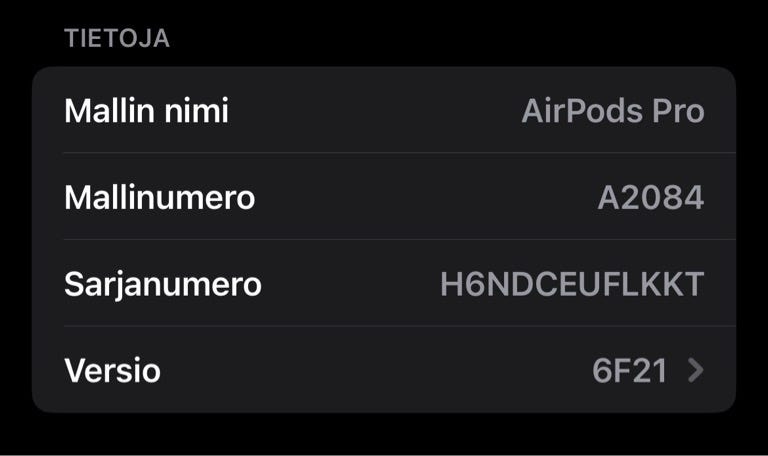Tap the Mallinumero label
The height and width of the screenshot is (456, 768).
[159, 198]
